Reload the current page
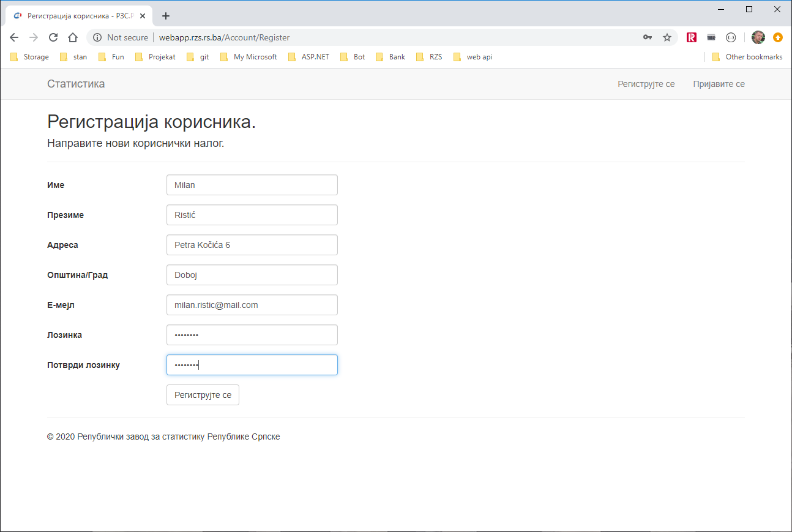792x532 pixels. coord(53,37)
